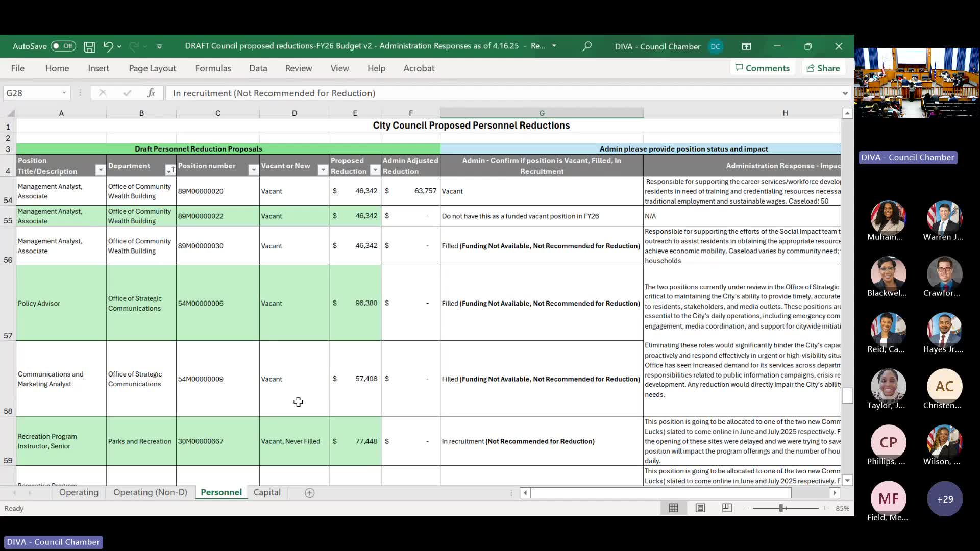
Task: Click the Save disk icon
Action: point(89,47)
